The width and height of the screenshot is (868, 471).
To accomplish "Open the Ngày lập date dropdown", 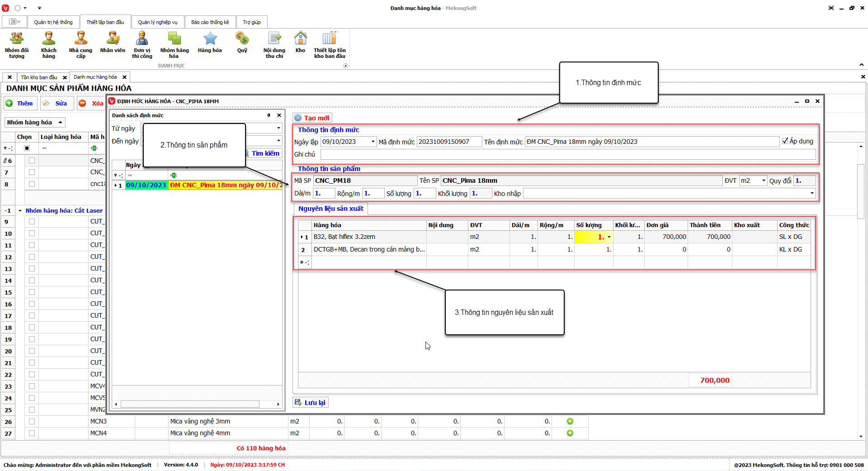I will [373, 142].
